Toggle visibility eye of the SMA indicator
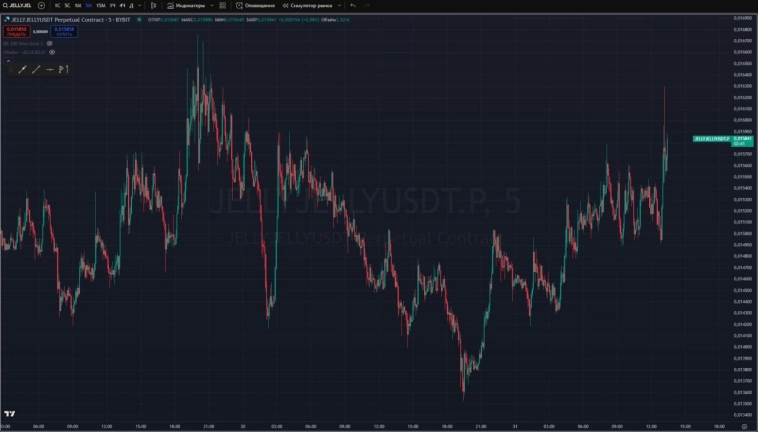The image size is (758, 432). click(49, 43)
